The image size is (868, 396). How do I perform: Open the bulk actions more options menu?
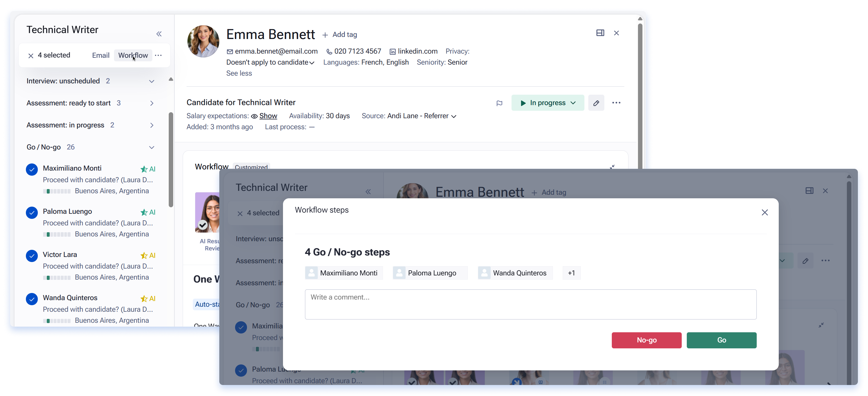click(158, 55)
